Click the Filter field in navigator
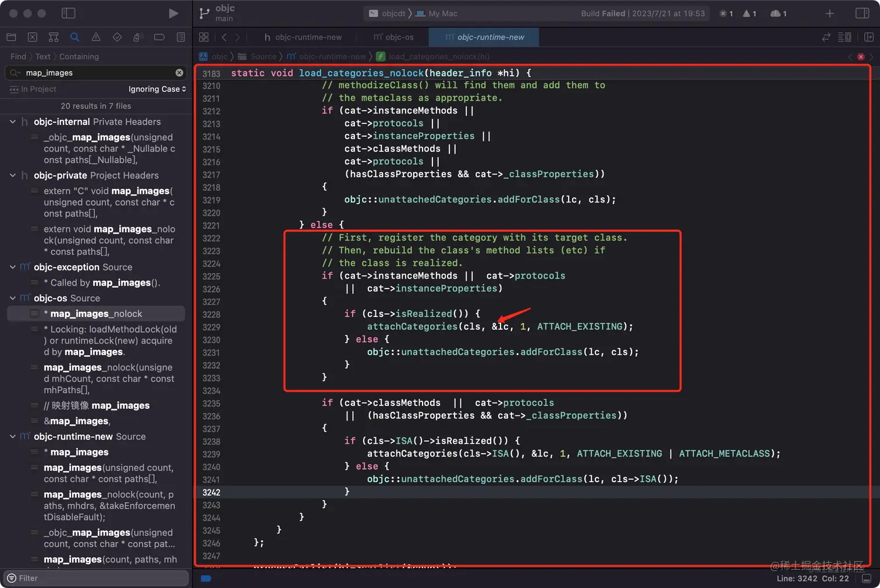 (x=96, y=578)
